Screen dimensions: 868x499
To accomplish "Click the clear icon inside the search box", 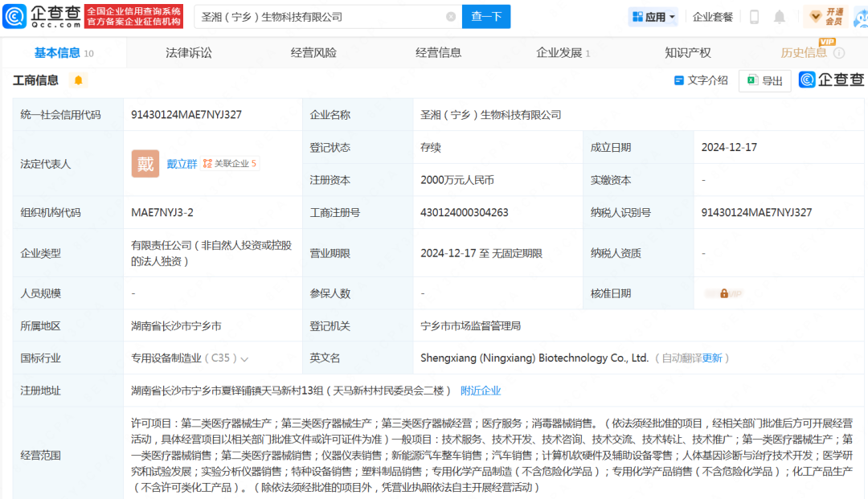I will point(451,16).
